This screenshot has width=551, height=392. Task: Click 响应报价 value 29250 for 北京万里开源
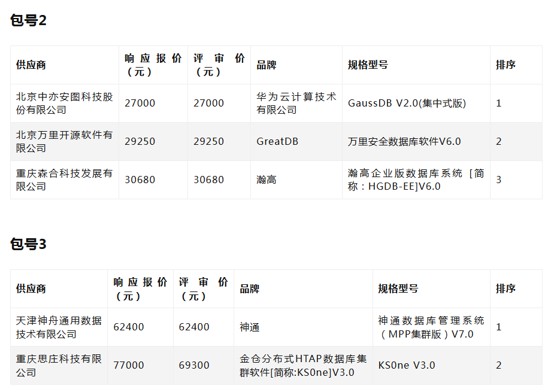click(140, 142)
